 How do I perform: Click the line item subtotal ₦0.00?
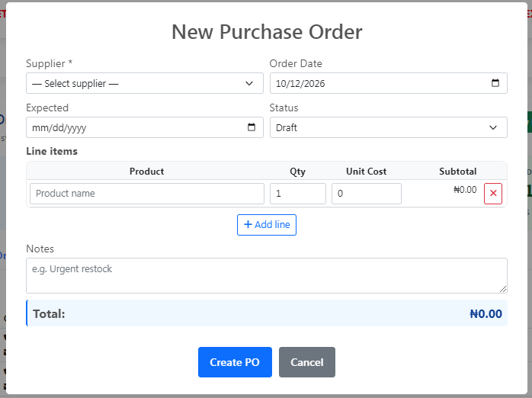[465, 190]
